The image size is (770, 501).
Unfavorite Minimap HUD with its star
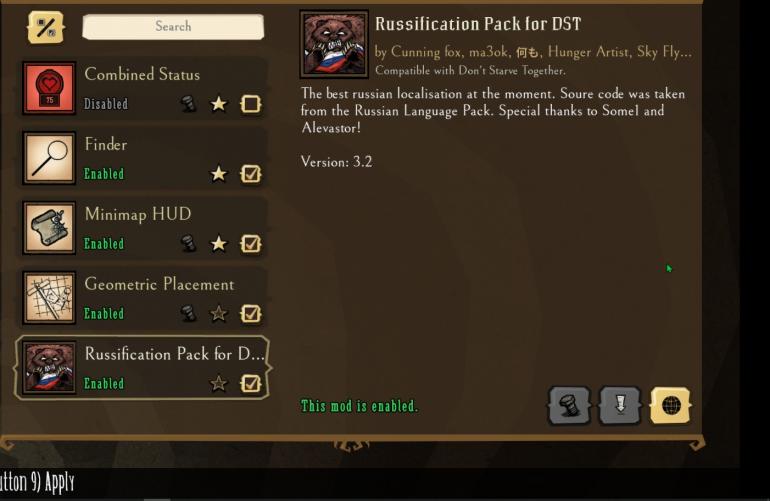pyautogui.click(x=219, y=243)
